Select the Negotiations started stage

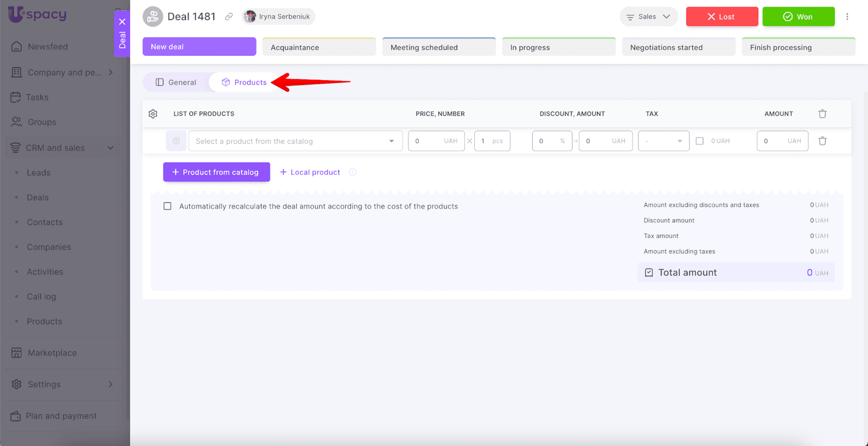678,47
